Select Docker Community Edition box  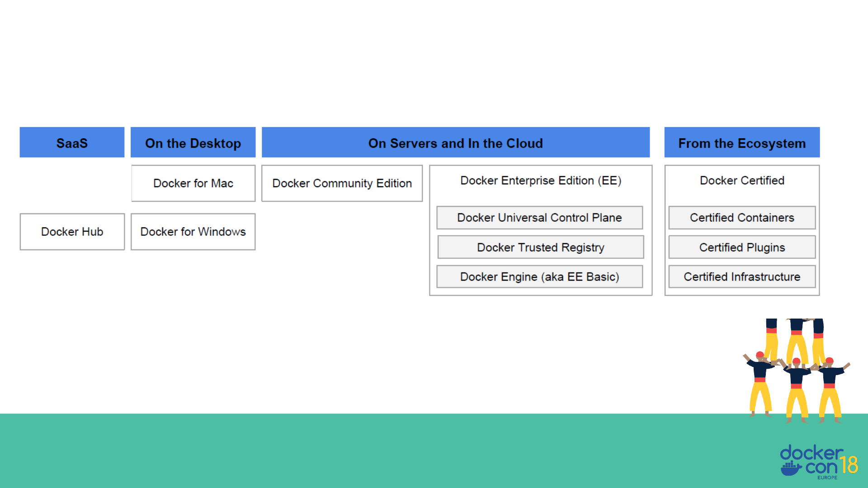[342, 183]
